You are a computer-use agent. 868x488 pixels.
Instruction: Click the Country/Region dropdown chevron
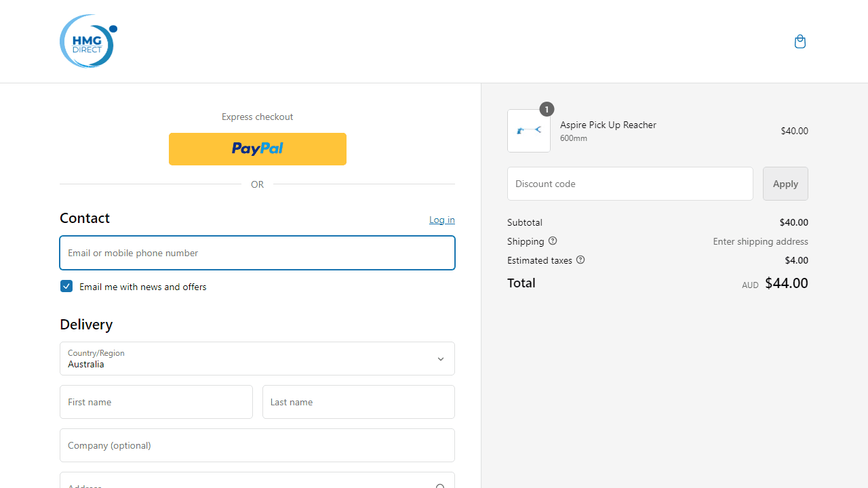point(440,359)
